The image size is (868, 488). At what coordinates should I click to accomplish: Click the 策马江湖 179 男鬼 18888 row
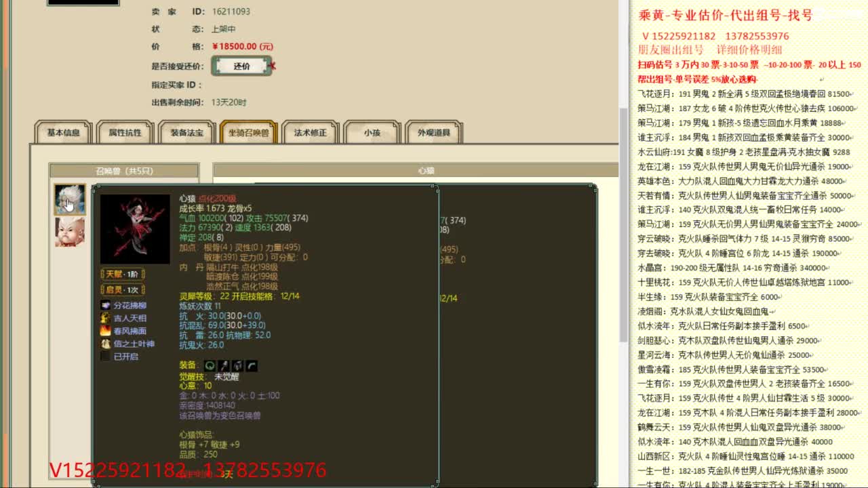coord(741,123)
